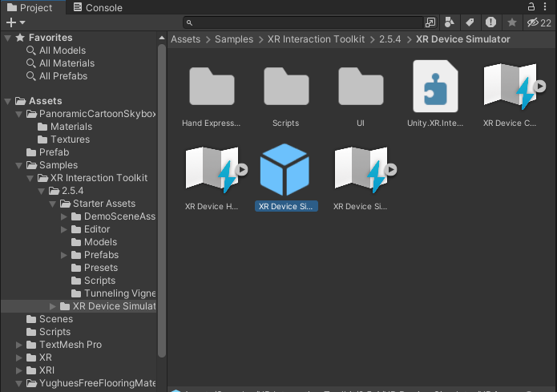Toggle hidden packages visibility showing 22
557x392 pixels.
(x=539, y=22)
